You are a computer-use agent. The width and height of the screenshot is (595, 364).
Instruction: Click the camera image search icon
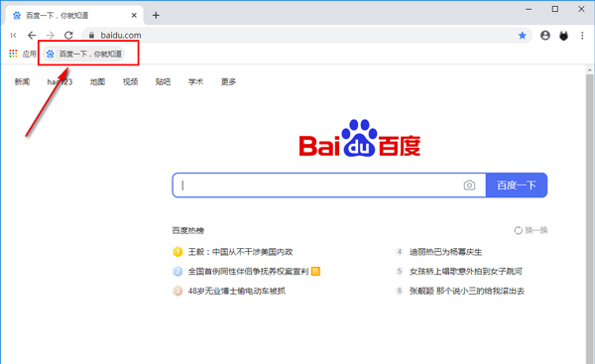coord(469,184)
